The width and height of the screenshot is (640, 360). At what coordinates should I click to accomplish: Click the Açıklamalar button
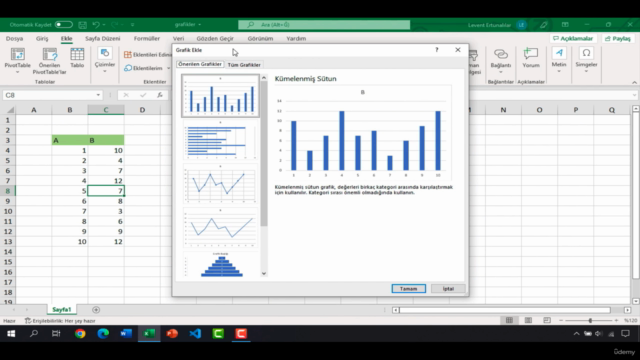[573, 38]
